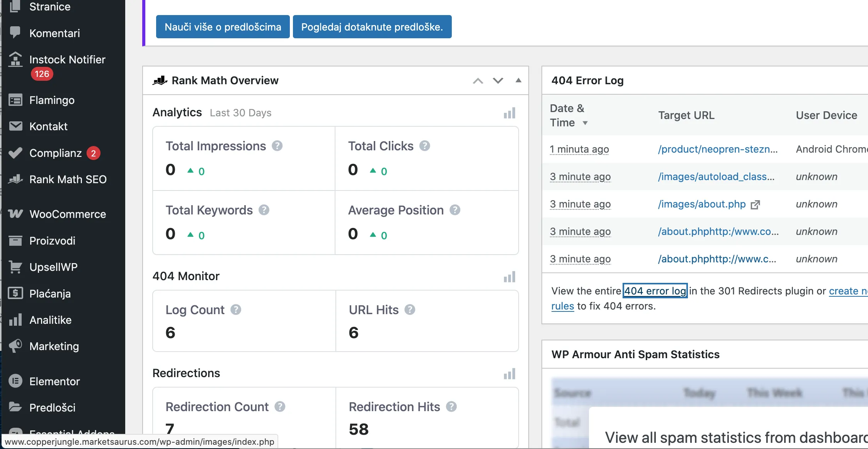Click external link icon beside /images/about.php

tap(755, 204)
